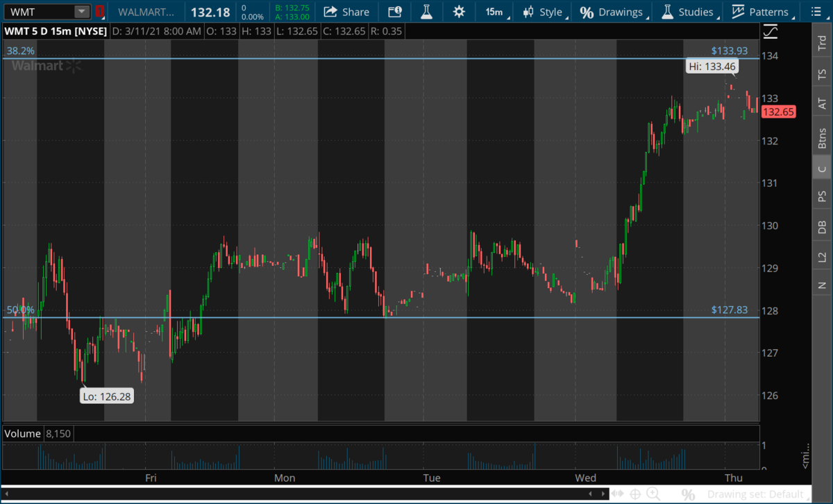Select the DB sidebar tab
This screenshot has width=833, height=504.
click(822, 227)
